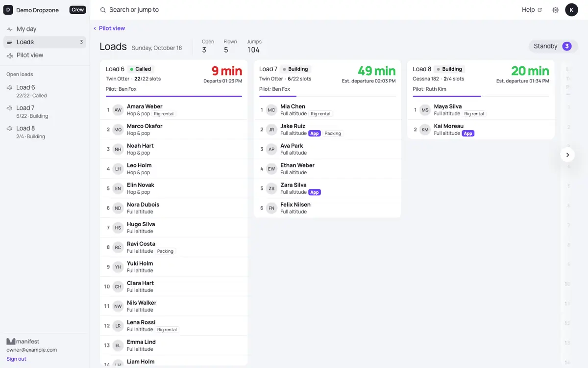Click the Pilot view plane icon in sidebar
Image resolution: width=588 pixels, height=368 pixels.
(10, 55)
